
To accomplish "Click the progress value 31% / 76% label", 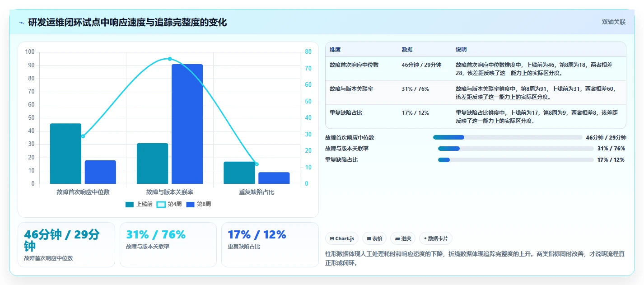I will 611,149.
